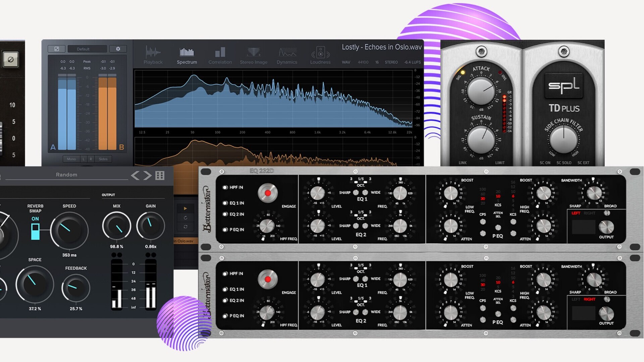Click the Lostly - Echoes in Oslo.wav title
644x362 pixels.
click(382, 47)
